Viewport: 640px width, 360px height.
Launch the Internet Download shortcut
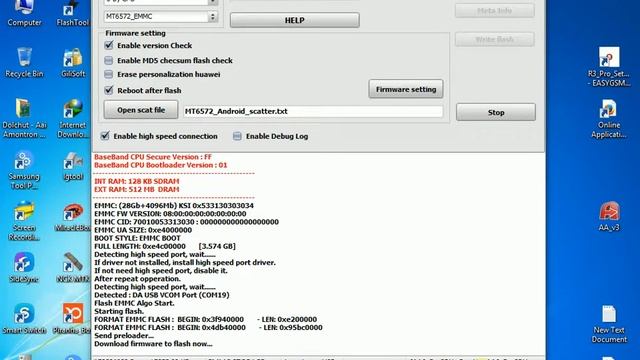[73, 118]
